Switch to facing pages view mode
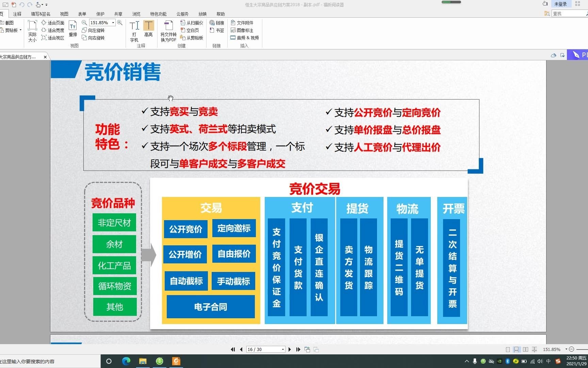Viewport: 588px width, 368px height. point(525,349)
